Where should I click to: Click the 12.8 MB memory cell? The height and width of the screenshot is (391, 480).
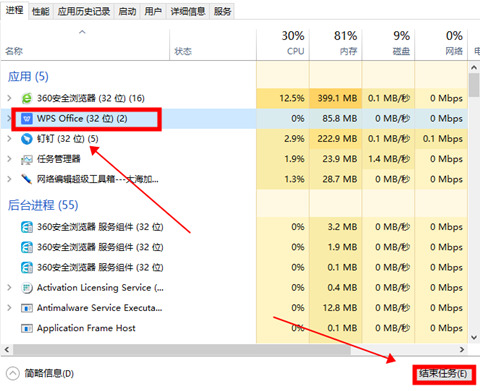point(335,308)
